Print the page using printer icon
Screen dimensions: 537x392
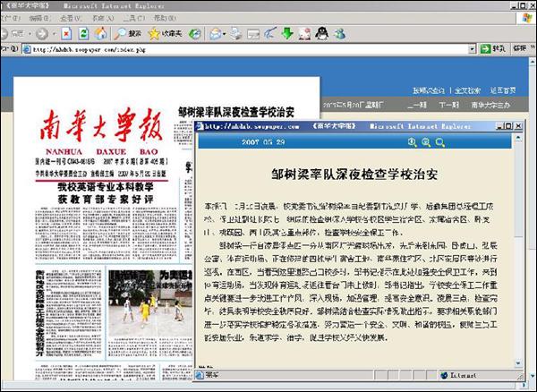(x=236, y=33)
